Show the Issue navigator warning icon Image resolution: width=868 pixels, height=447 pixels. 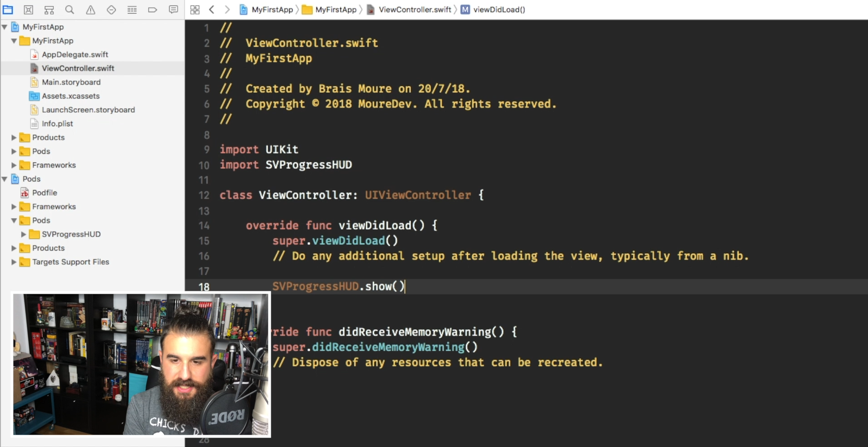coord(90,10)
